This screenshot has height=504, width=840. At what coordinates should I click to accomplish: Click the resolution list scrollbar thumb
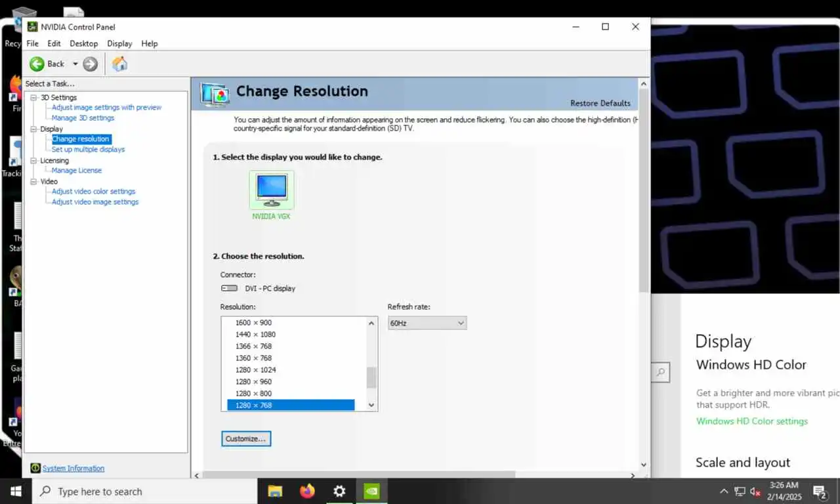[x=371, y=377]
